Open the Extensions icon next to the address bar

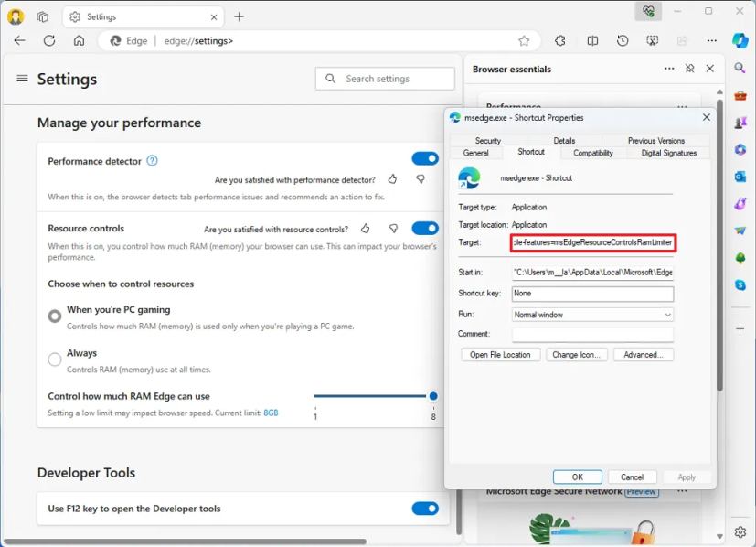click(x=560, y=41)
